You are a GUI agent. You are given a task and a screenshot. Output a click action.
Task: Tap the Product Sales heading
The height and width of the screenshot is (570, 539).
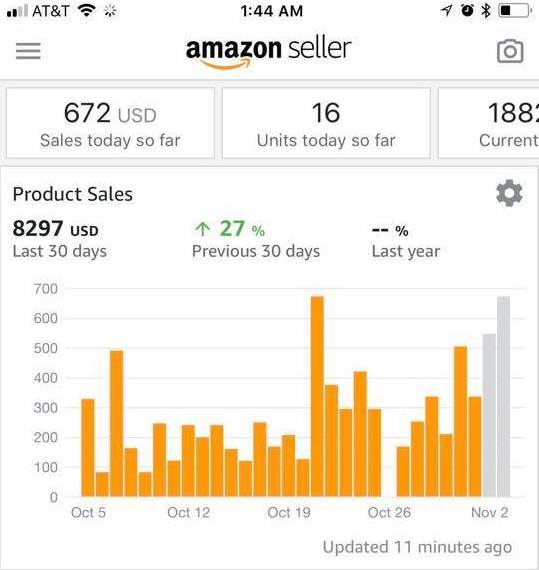tap(73, 194)
